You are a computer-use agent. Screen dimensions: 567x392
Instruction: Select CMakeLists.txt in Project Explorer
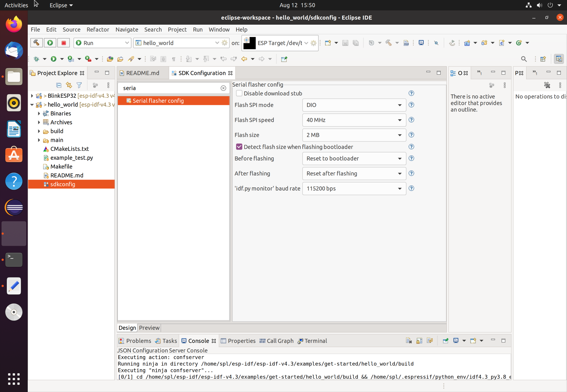[70, 149]
